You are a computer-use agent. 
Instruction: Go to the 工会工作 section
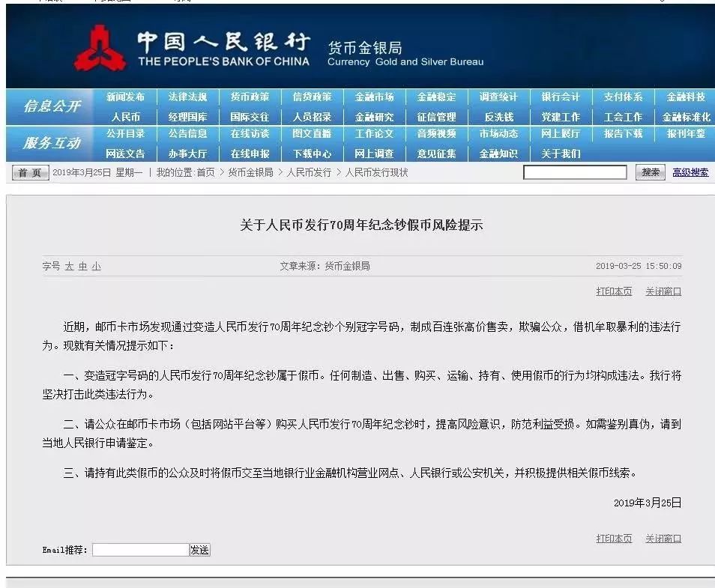click(623, 117)
